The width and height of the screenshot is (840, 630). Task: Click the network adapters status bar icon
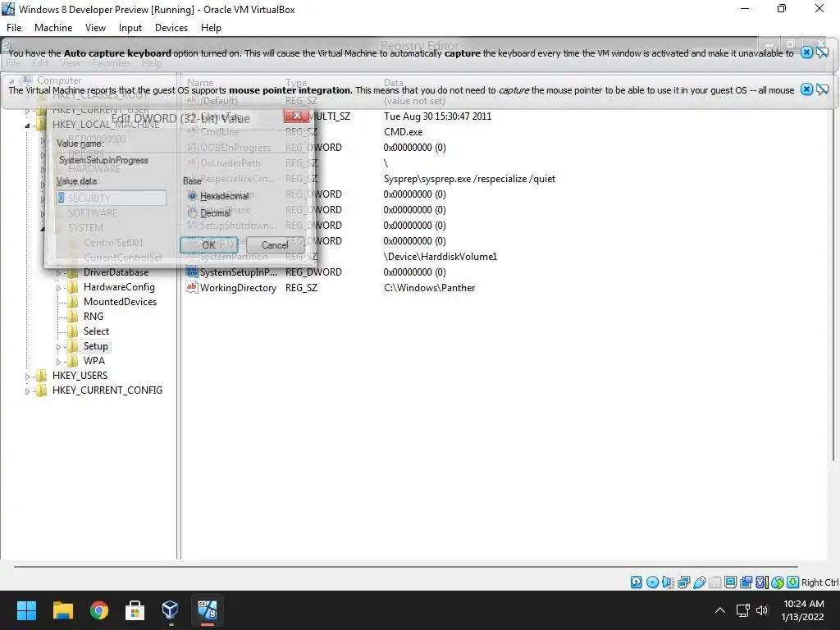click(x=683, y=582)
